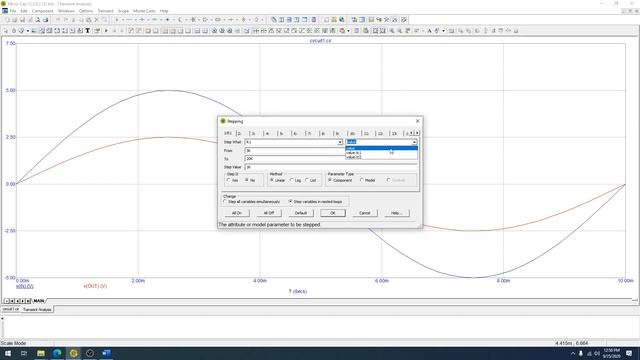
Task: Click the font letter A toolbar icon
Action: [429, 31]
